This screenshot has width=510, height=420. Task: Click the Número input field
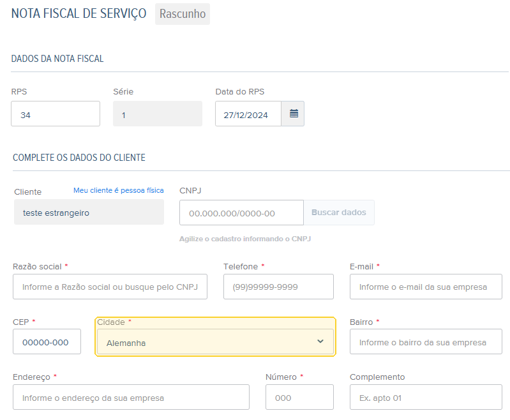pyautogui.click(x=299, y=397)
